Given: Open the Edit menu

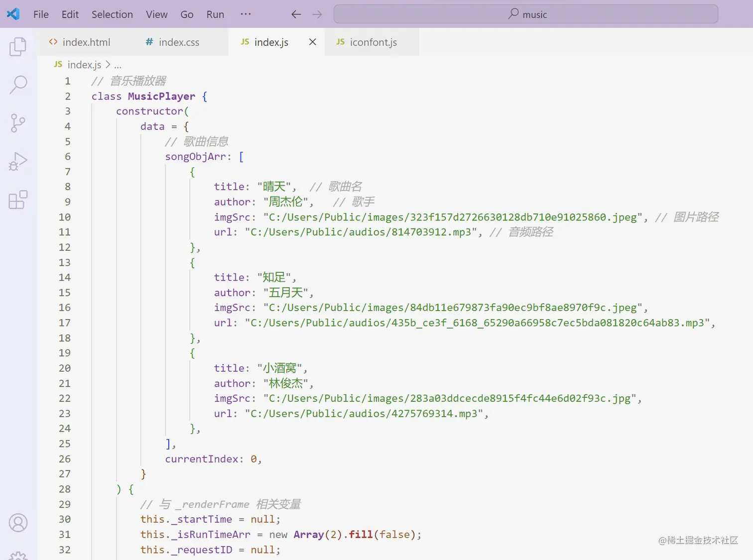Looking at the screenshot, I should (70, 14).
